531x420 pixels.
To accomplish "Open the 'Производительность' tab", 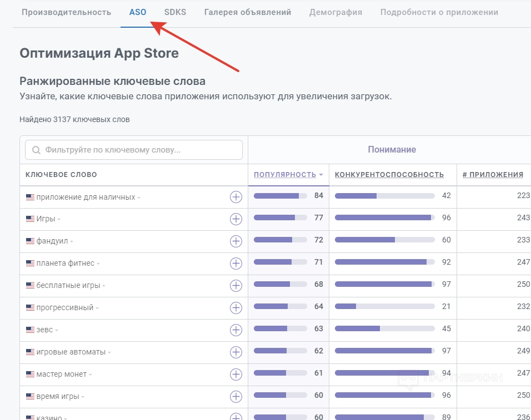I will pyautogui.click(x=67, y=12).
